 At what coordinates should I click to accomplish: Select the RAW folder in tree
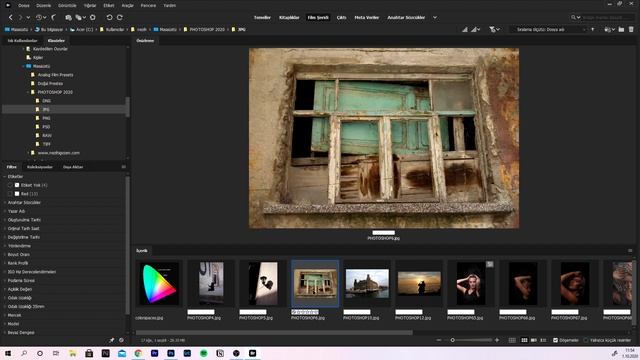[x=47, y=136]
